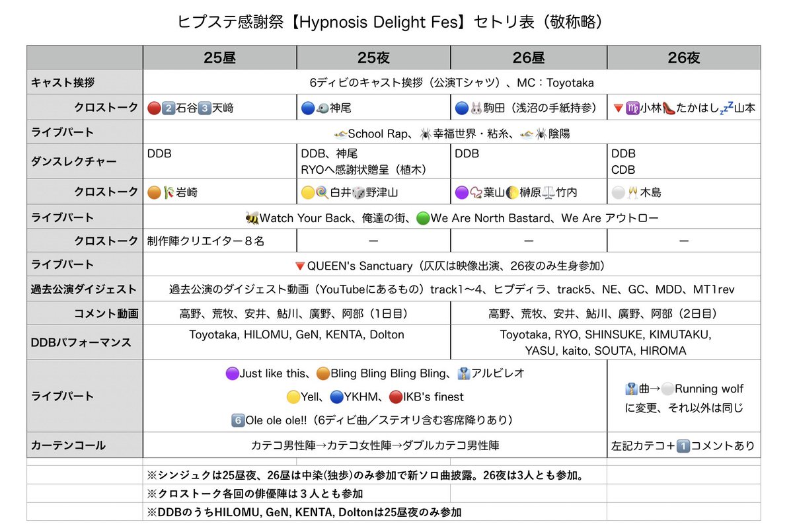Expand the 25昼 column header
Viewport: 793px width, 532px height.
click(219, 57)
